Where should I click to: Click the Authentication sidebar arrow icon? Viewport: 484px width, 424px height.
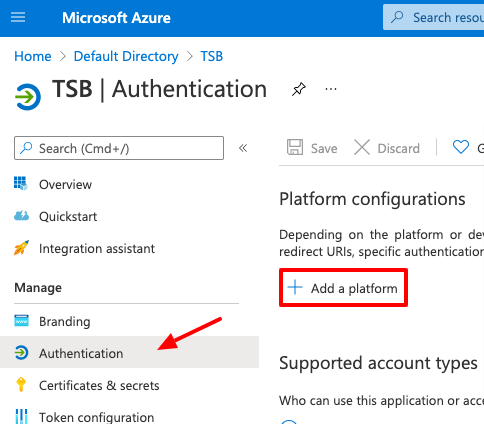[21, 353]
